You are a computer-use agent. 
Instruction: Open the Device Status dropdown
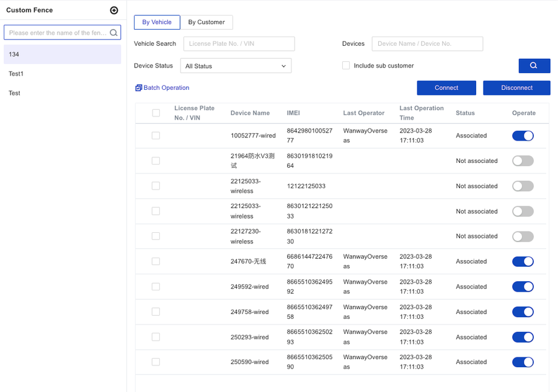236,66
